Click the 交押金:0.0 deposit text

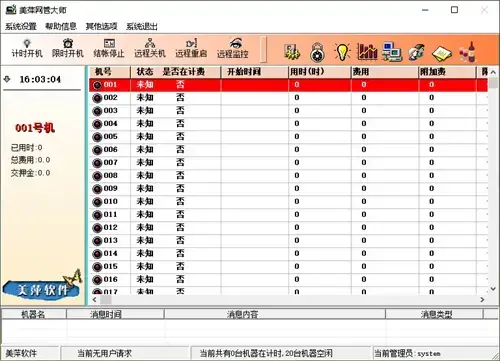point(30,173)
